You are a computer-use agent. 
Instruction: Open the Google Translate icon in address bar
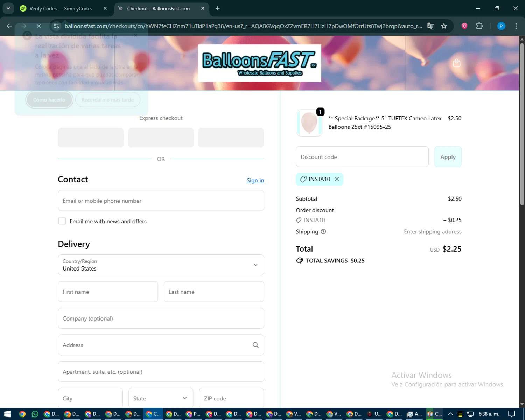431,26
